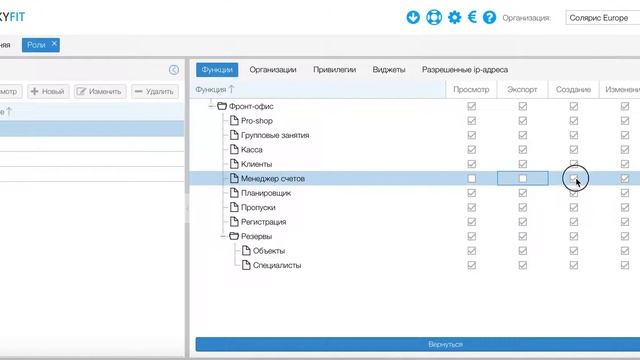
Task: Toggle Просмотр checkbox for Специалисты
Action: click(x=472, y=265)
